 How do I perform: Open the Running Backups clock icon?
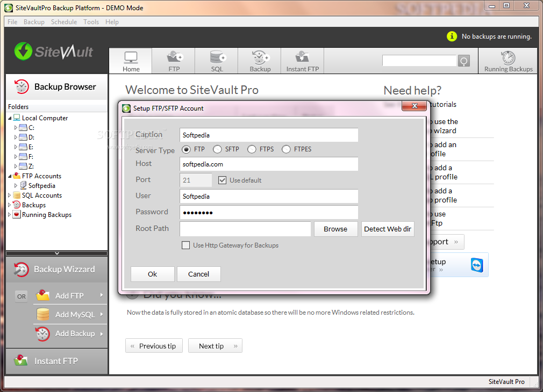click(x=508, y=58)
